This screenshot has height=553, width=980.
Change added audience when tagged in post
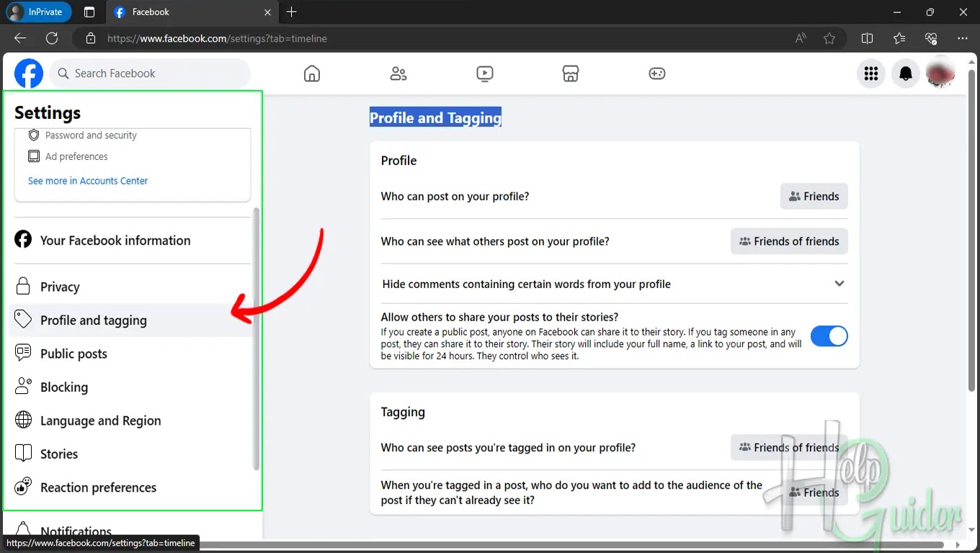(814, 493)
